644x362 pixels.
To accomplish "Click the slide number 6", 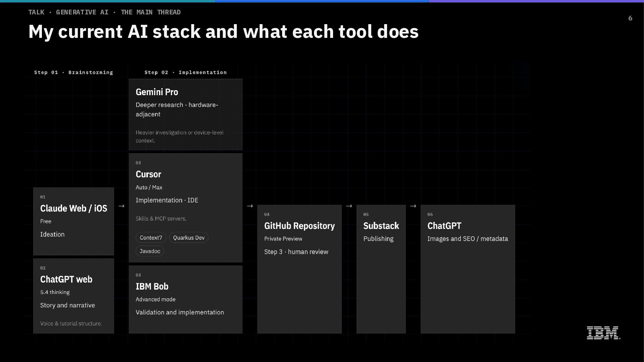I will (630, 18).
